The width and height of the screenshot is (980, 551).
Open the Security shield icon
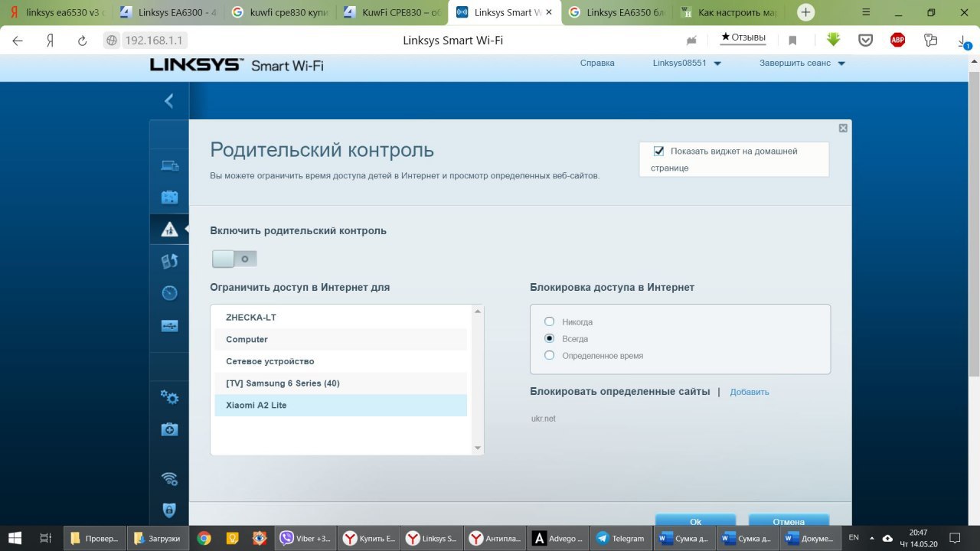coord(169,510)
